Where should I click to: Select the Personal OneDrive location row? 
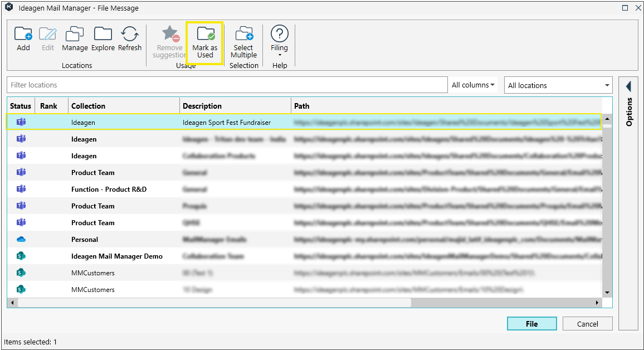(x=85, y=240)
